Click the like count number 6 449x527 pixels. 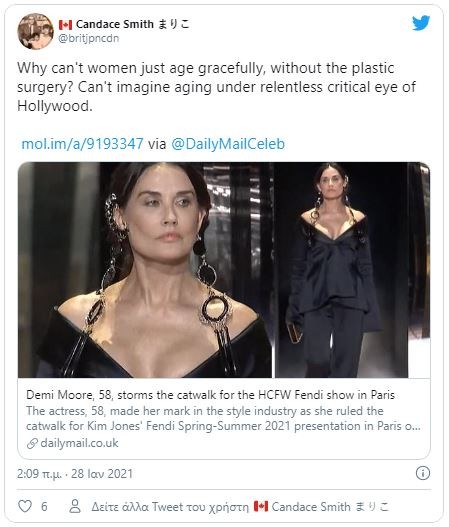tap(44, 506)
